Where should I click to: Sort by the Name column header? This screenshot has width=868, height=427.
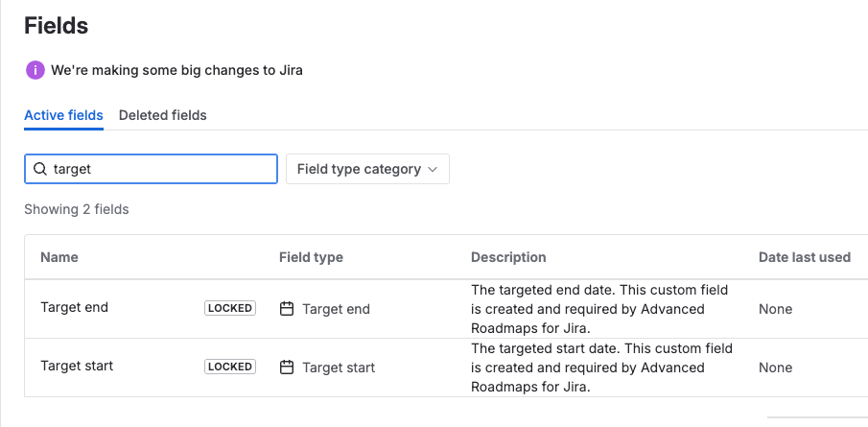(59, 257)
